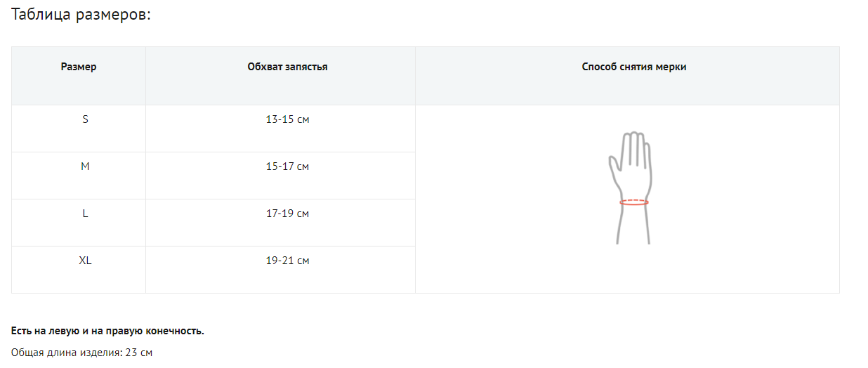Image resolution: width=868 pixels, height=368 pixels.
Task: Select the "19-21 см" measurement cell
Action: 287,261
